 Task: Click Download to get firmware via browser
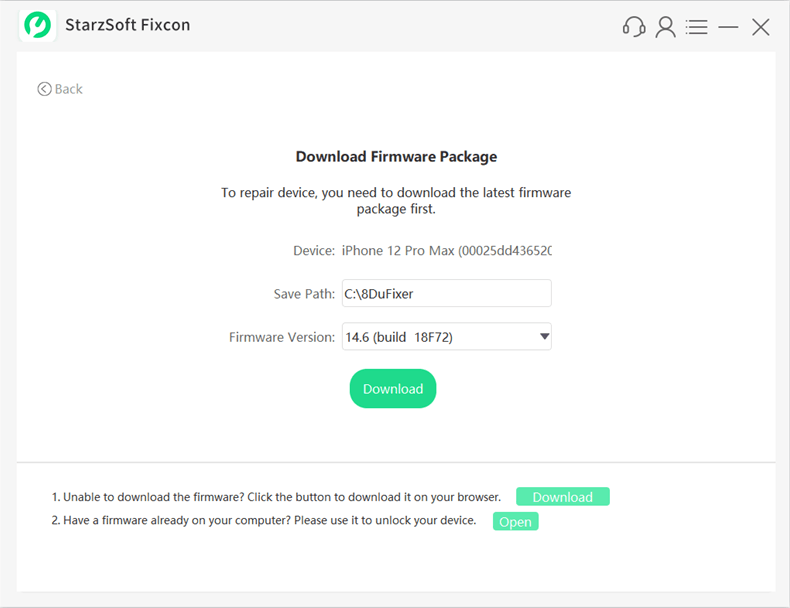562,497
